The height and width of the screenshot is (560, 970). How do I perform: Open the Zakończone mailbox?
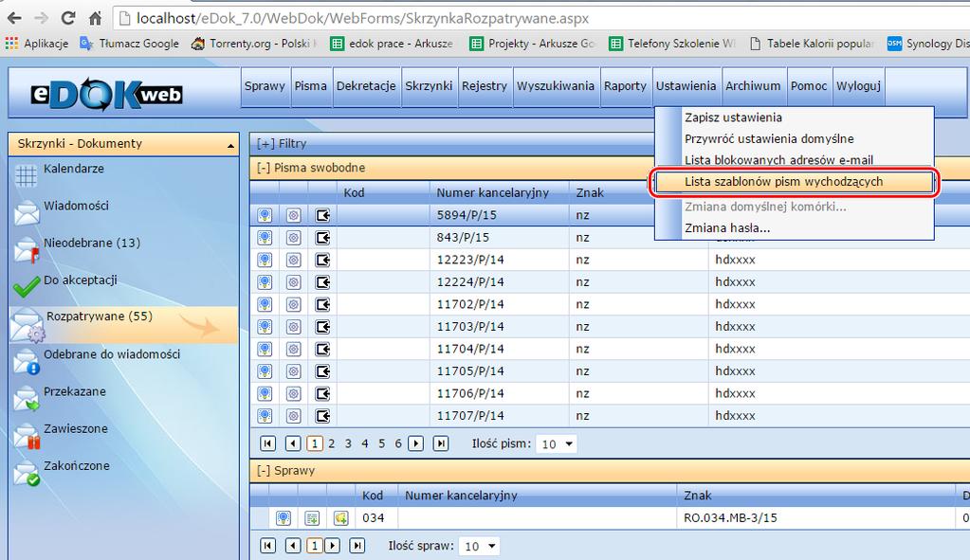76,465
